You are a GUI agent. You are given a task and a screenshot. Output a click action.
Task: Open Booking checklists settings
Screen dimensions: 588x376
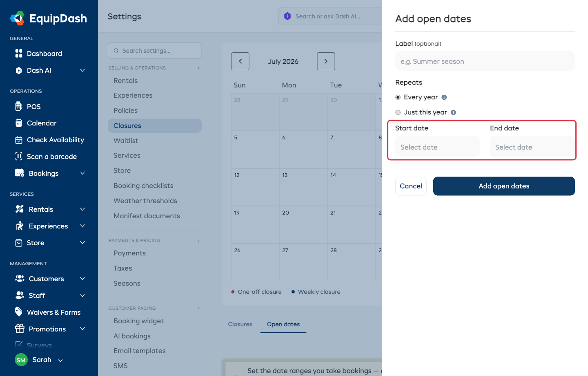pyautogui.click(x=143, y=186)
